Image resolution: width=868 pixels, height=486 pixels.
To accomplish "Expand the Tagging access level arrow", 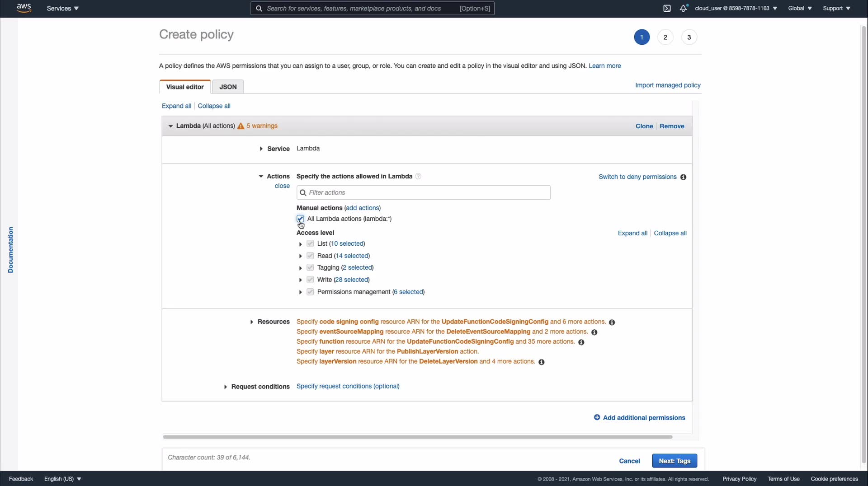I will tap(300, 268).
